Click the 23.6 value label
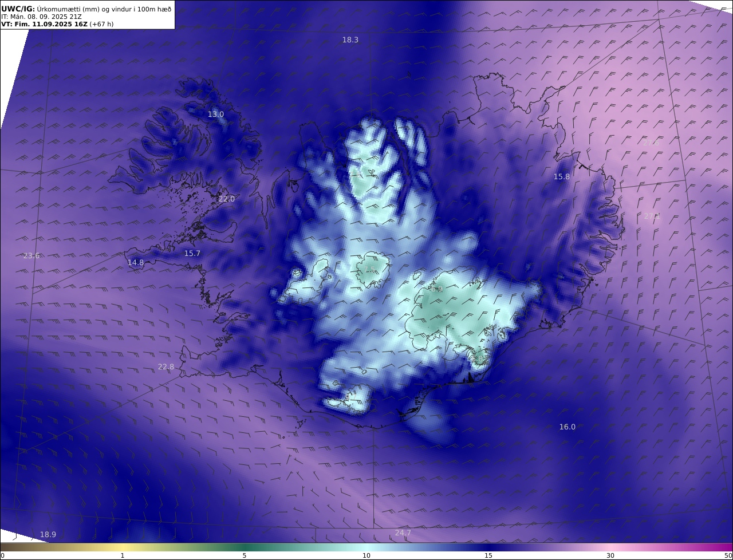Screen dimensions: 733x560 coord(31,255)
